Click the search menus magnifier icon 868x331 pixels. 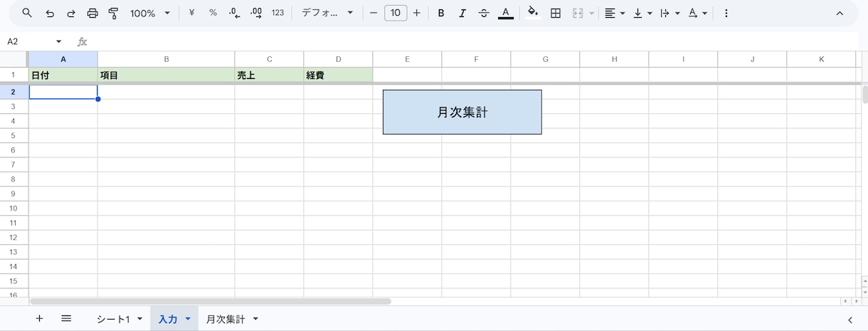pyautogui.click(x=27, y=13)
